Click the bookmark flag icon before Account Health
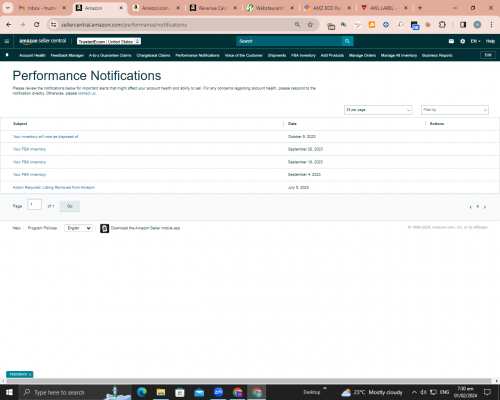The width and height of the screenshot is (500, 400). click(7, 55)
